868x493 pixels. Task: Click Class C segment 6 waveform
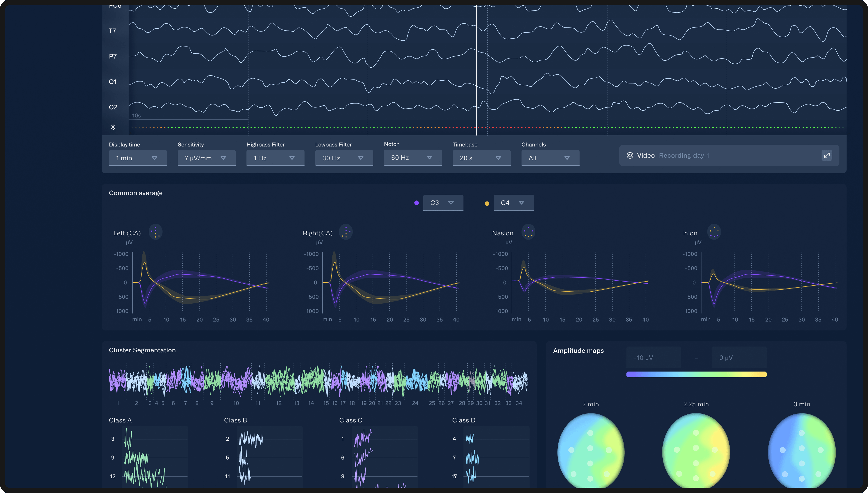[363, 457]
